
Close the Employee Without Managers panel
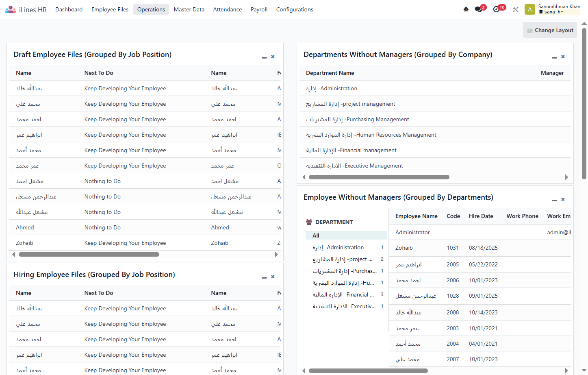(563, 199)
